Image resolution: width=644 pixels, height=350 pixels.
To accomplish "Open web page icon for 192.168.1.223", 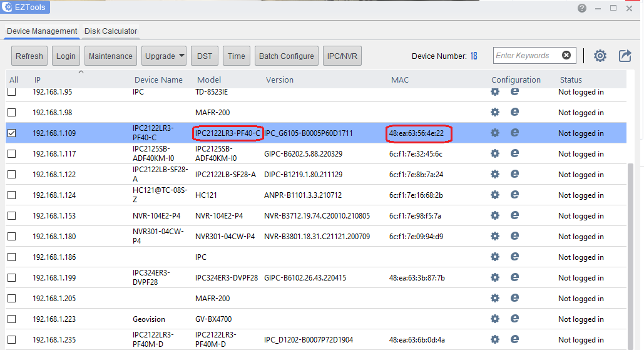I will click(514, 318).
